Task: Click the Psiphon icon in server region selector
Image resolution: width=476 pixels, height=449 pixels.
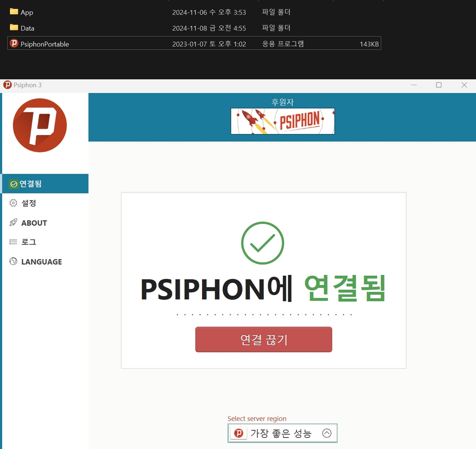Action: [x=239, y=433]
